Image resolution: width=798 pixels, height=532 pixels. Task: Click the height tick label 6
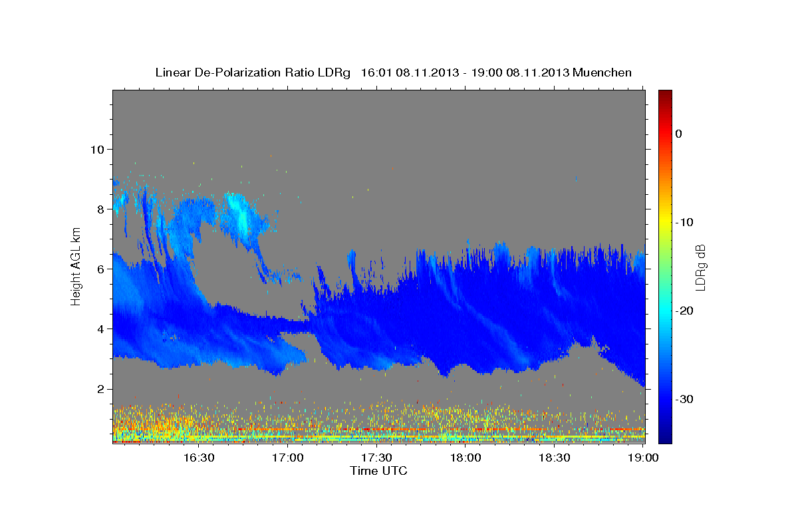[101, 269]
